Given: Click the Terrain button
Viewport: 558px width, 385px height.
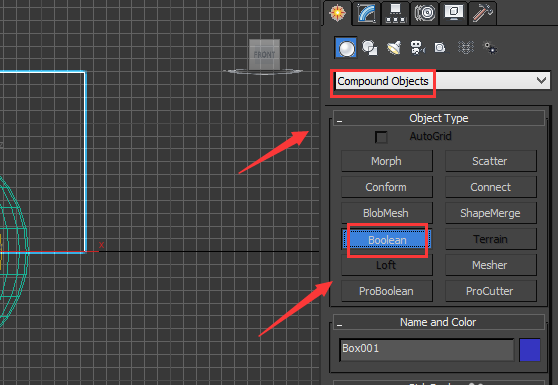Looking at the screenshot, I should (491, 239).
